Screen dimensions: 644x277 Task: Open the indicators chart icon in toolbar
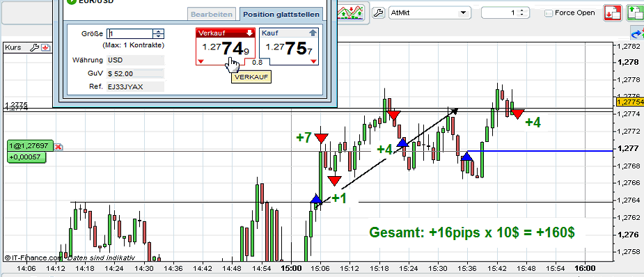click(x=351, y=13)
